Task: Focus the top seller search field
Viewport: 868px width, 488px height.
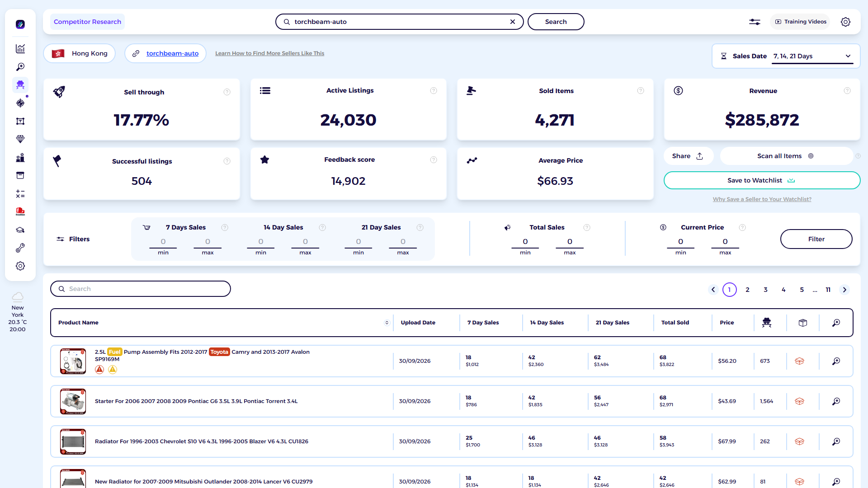Action: tap(399, 22)
